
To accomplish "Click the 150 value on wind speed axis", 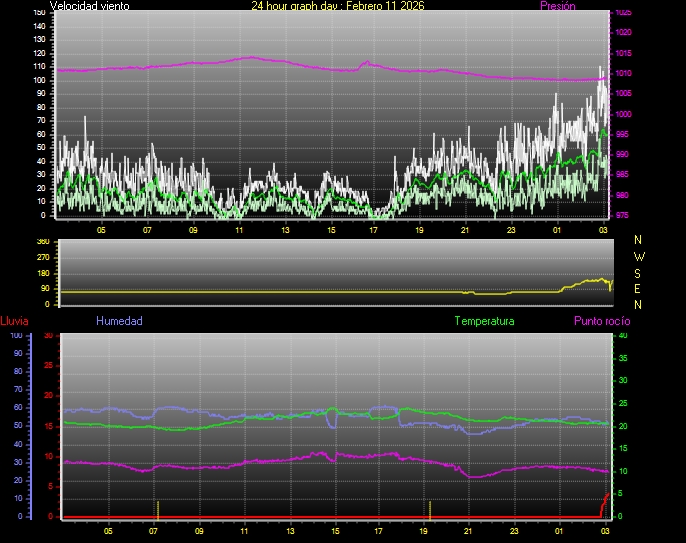I will pyautogui.click(x=39, y=13).
